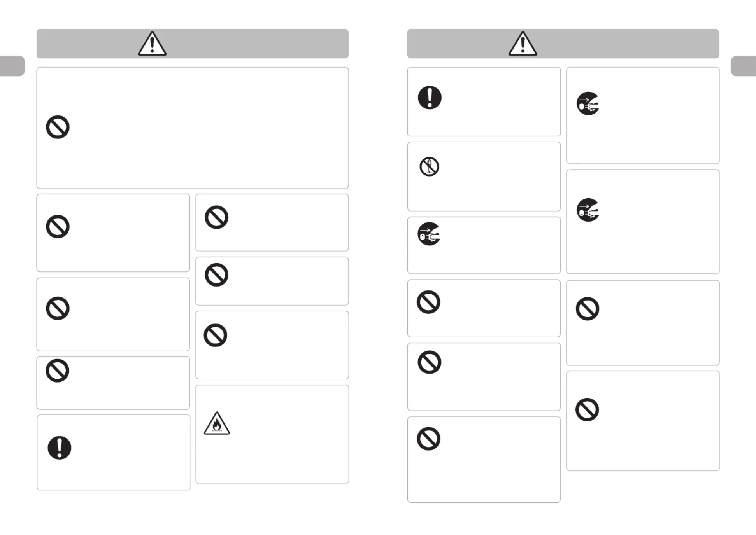Click the unplug icon in rightmost column's second box

pyautogui.click(x=588, y=210)
